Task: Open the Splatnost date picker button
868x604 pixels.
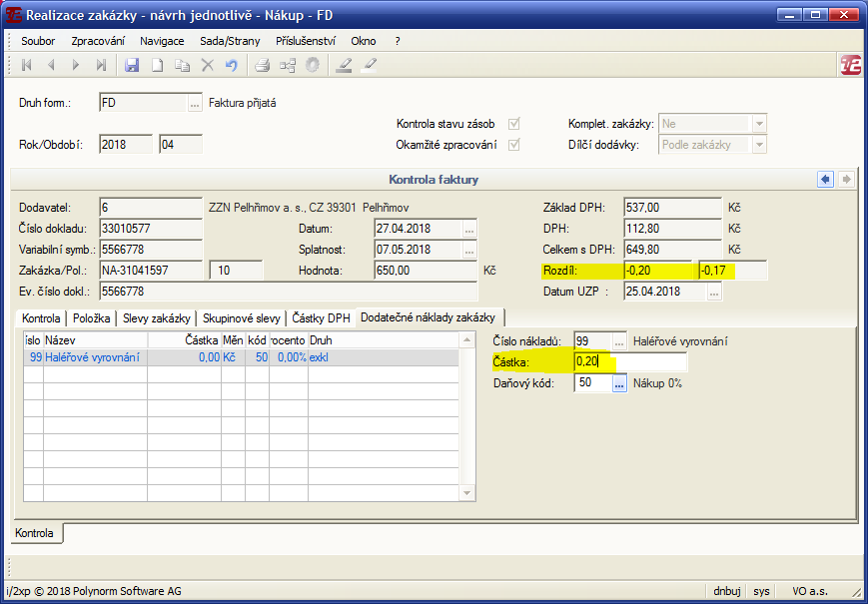Action: tap(469, 250)
